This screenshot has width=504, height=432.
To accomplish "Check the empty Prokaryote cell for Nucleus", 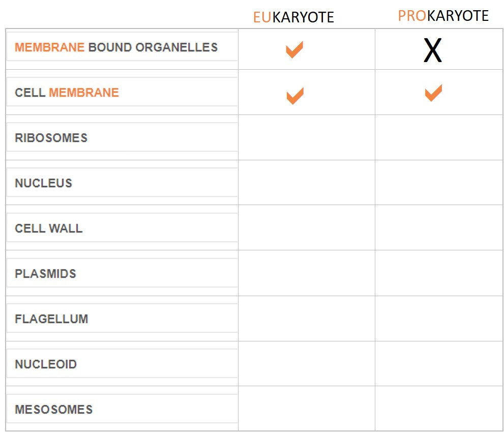I will pyautogui.click(x=438, y=182).
